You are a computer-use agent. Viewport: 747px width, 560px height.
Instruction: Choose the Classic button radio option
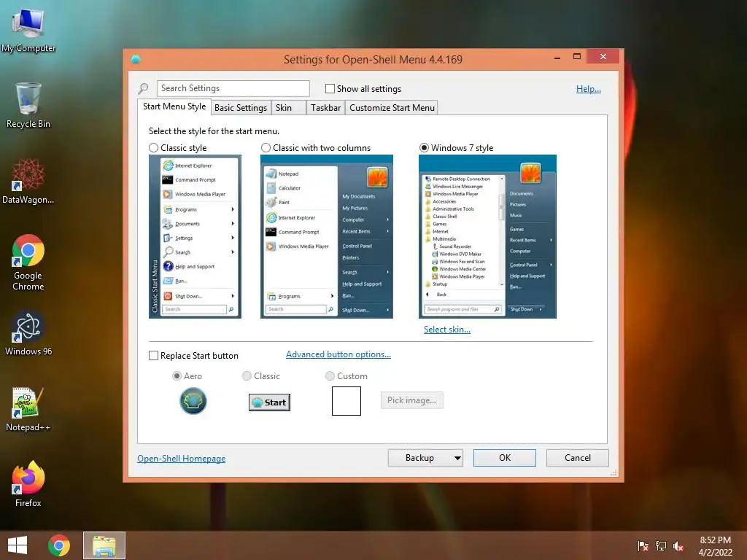pos(247,376)
